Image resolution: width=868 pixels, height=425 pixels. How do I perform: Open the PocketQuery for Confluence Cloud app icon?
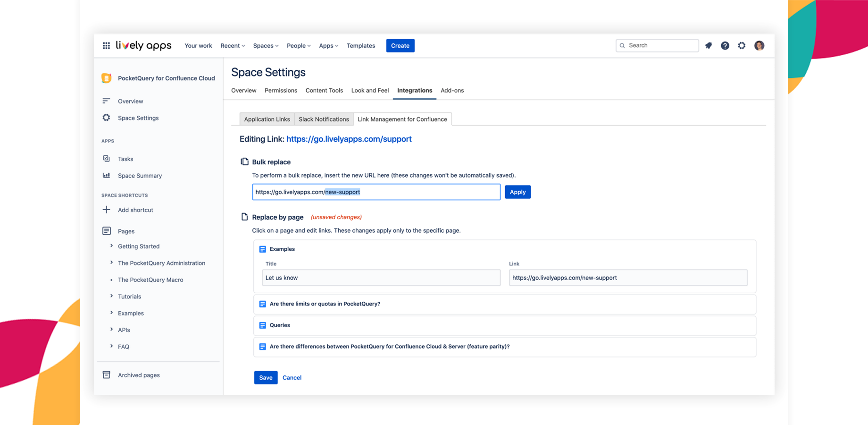point(107,78)
